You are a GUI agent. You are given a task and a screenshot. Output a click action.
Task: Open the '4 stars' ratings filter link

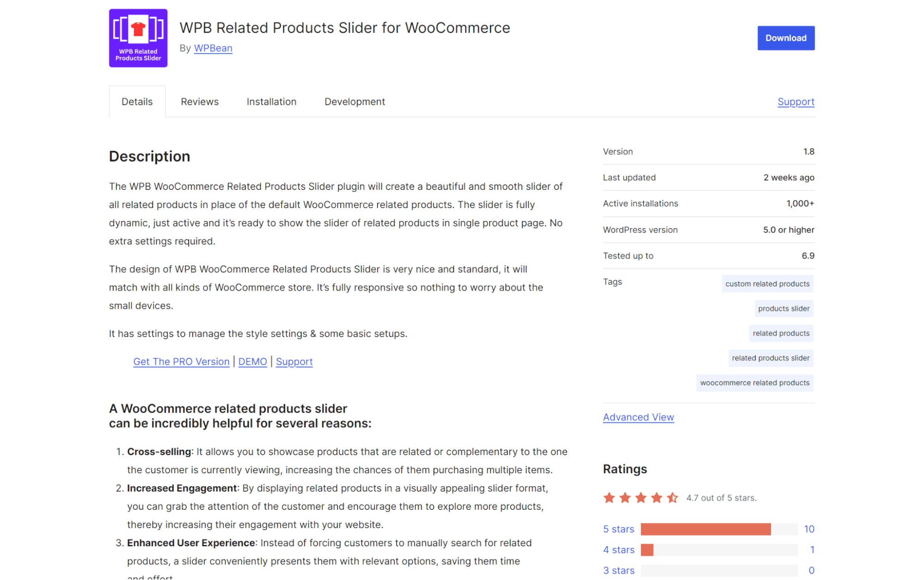click(618, 549)
